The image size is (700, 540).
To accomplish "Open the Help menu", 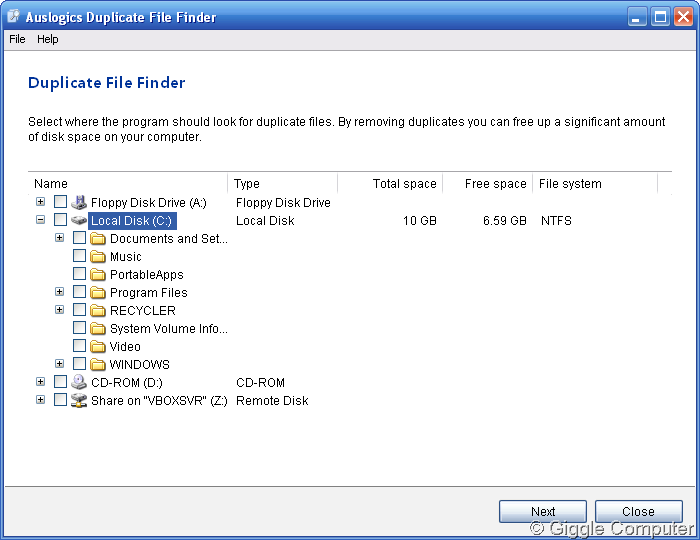I will tap(47, 39).
